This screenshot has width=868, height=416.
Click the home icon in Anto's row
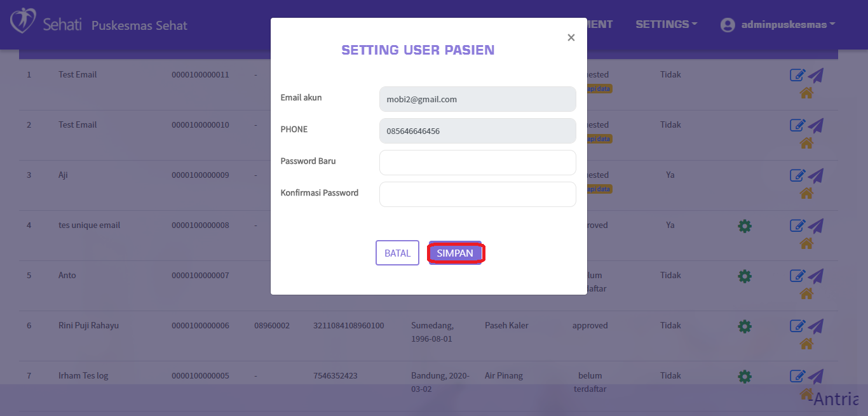click(806, 293)
